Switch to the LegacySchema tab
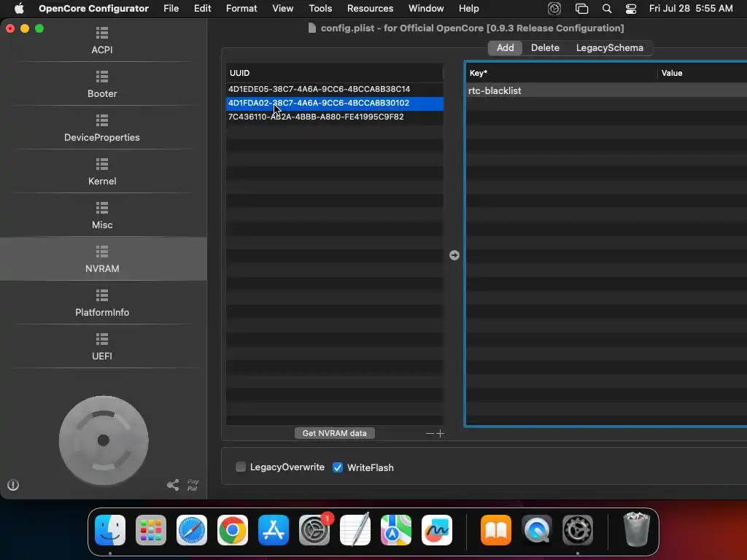Image resolution: width=747 pixels, height=560 pixels. pos(609,47)
